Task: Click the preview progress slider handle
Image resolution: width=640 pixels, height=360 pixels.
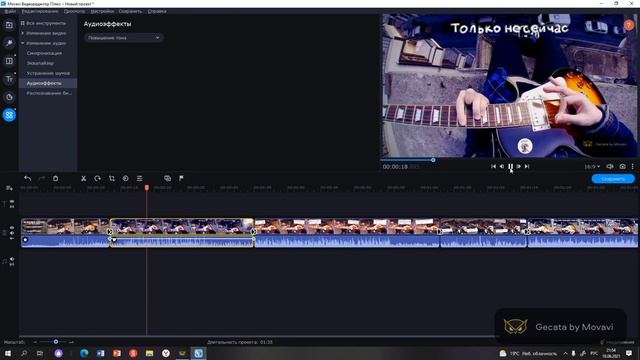Action: coord(433,160)
